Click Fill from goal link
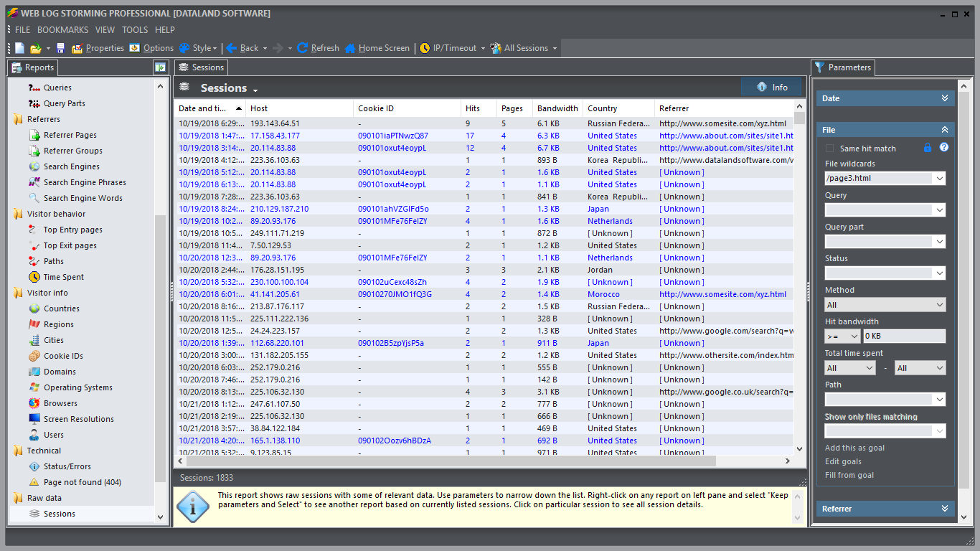 (849, 475)
